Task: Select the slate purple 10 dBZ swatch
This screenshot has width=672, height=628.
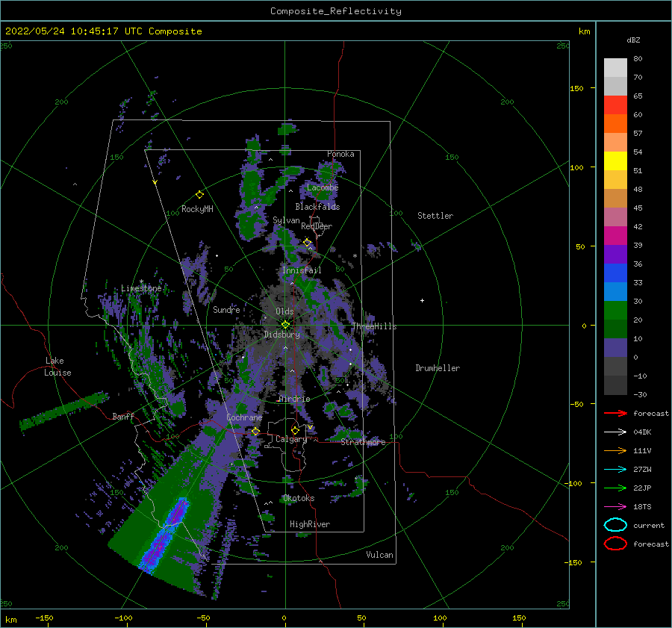Action: point(615,348)
